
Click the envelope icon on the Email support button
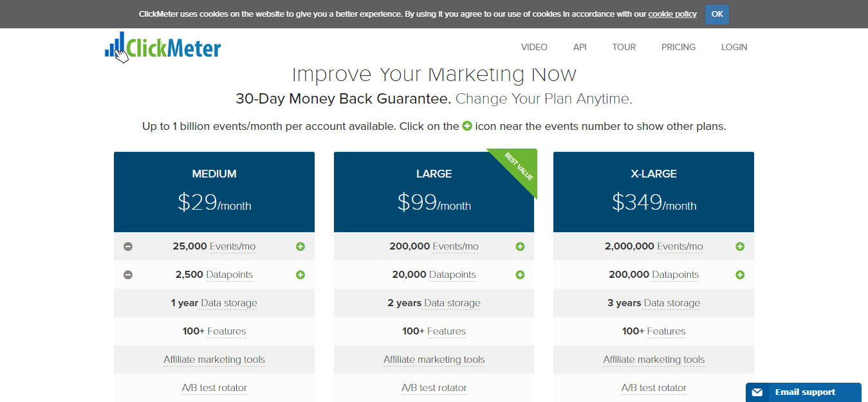coord(759,392)
